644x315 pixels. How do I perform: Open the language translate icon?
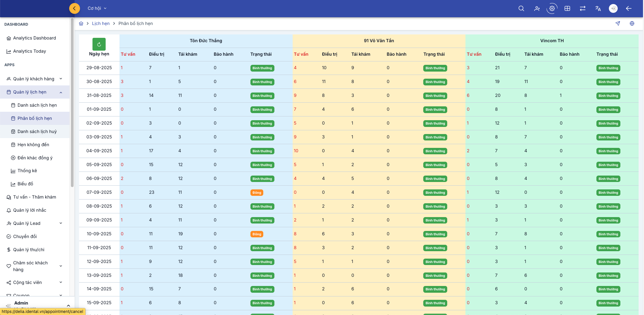click(598, 8)
